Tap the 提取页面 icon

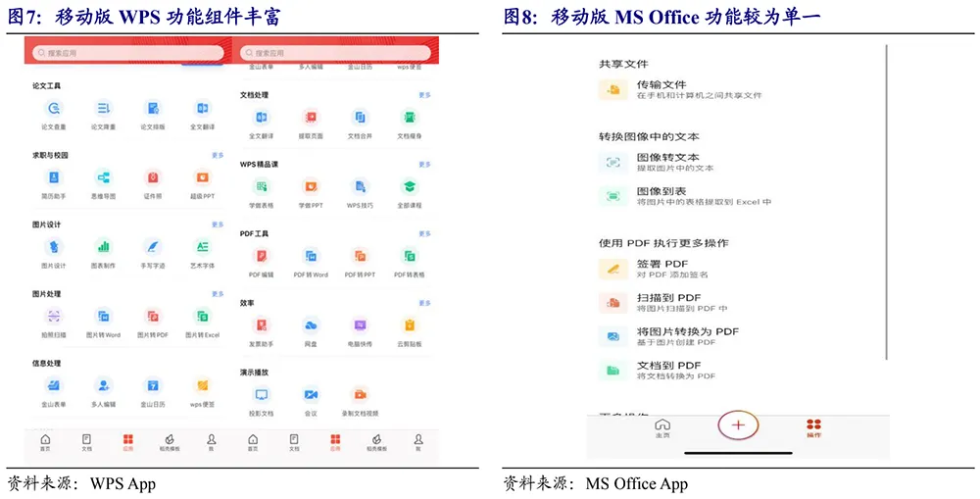311,118
